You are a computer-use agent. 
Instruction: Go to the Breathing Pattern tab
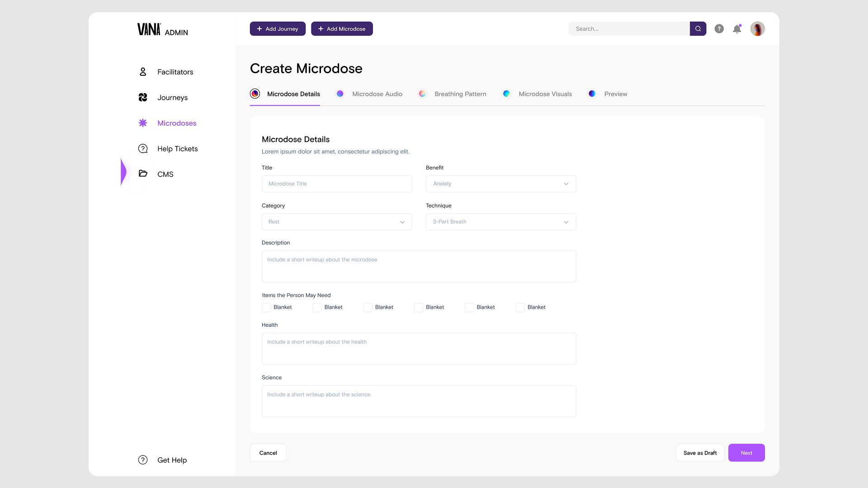coord(460,94)
